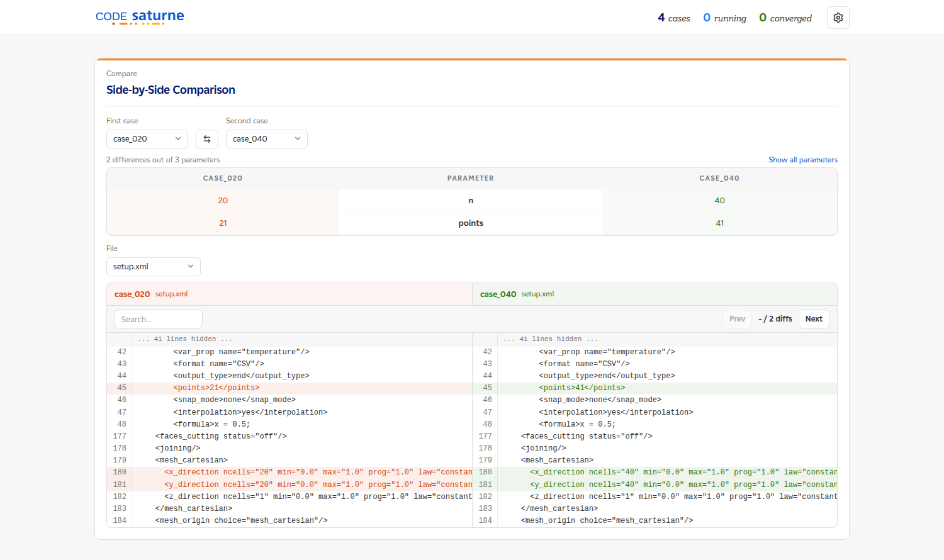Click right <joining/> line
This screenshot has width=944, height=560.
tap(655, 448)
